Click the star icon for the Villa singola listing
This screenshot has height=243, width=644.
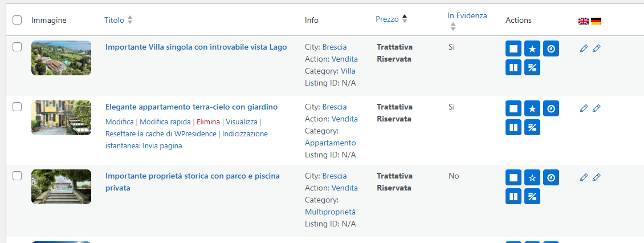point(532,48)
